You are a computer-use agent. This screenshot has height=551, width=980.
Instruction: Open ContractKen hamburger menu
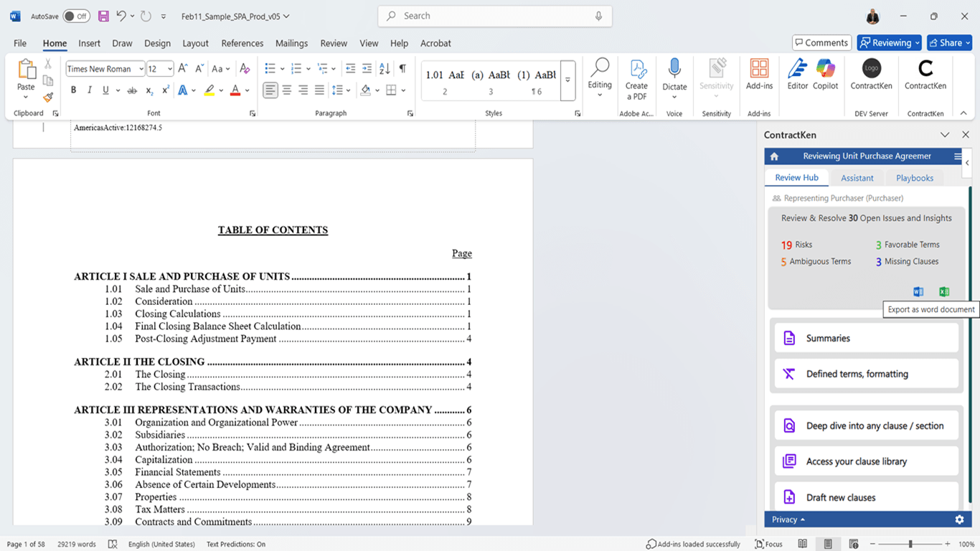point(958,156)
